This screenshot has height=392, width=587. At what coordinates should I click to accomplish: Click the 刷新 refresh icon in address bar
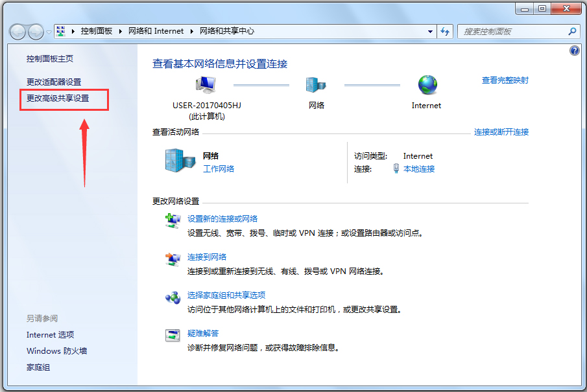tap(445, 31)
